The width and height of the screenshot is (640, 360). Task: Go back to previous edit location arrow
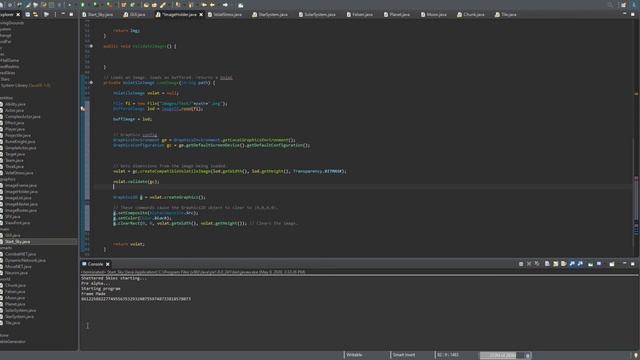204,5
